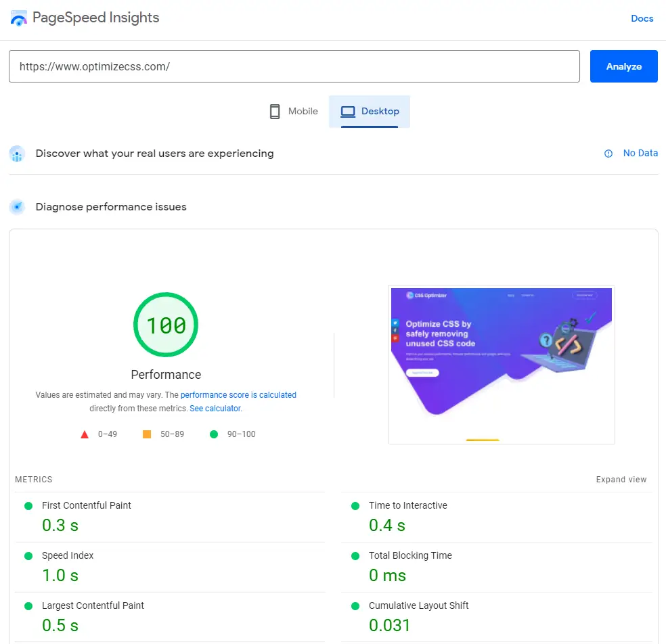Click the Speed Index label
Screen dimensions: 666x644
pos(68,555)
